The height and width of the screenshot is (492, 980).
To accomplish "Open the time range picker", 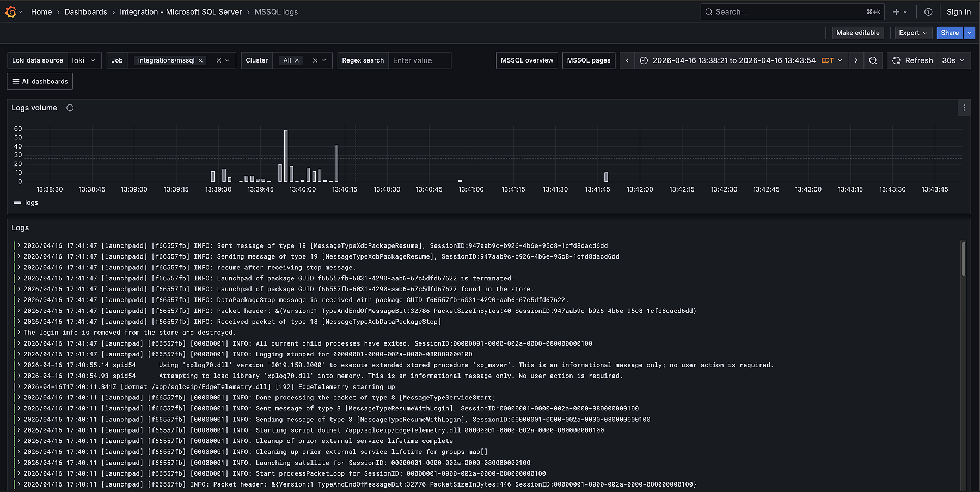I will pyautogui.click(x=741, y=60).
